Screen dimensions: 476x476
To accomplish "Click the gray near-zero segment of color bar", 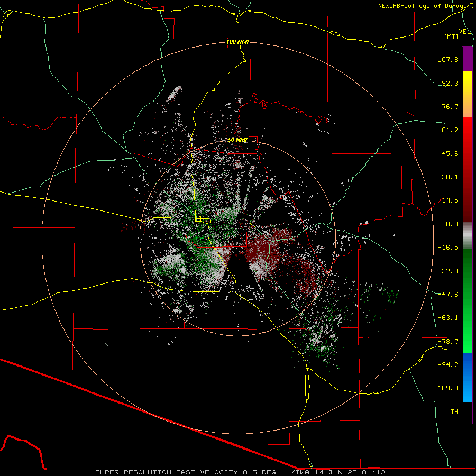I will click(x=467, y=235).
